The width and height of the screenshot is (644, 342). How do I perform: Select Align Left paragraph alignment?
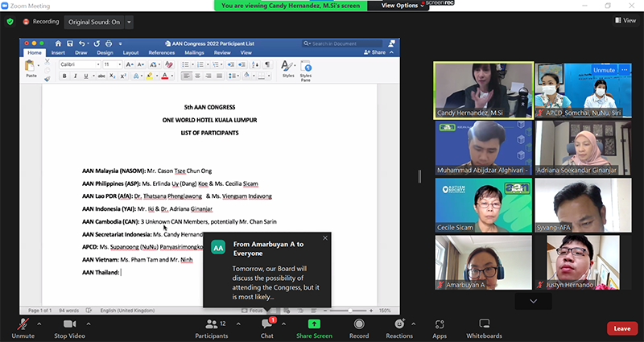coord(187,76)
